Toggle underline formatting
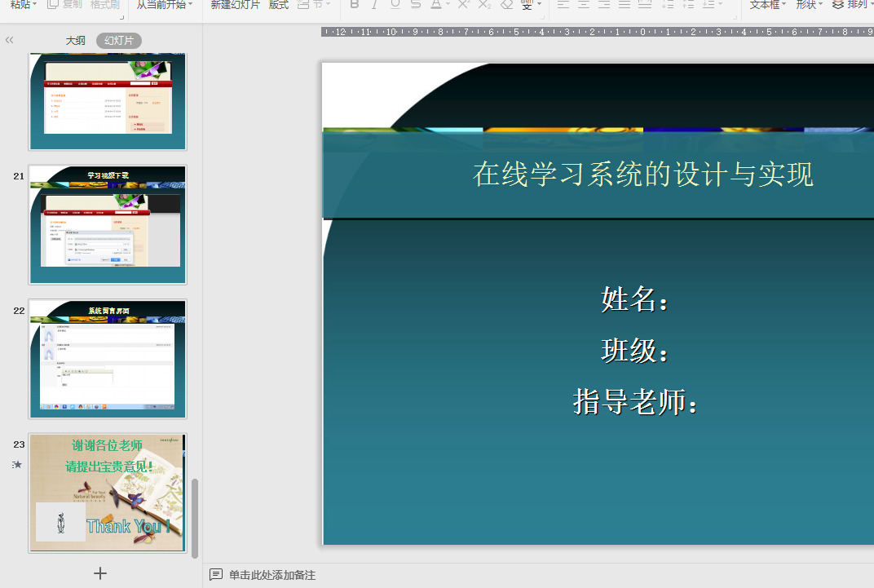This screenshot has height=588, width=874. (395, 4)
